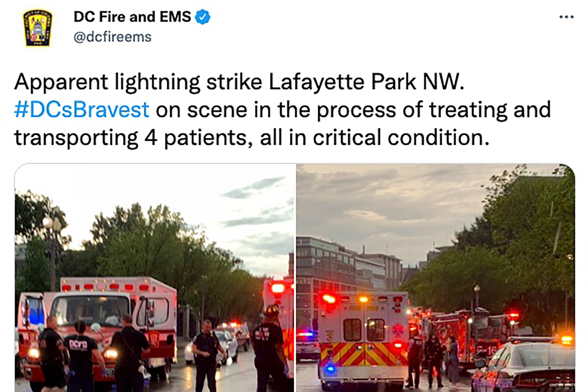Screen dimensions: 588x392
Task: Open the @dcfireems handle link
Action: pyautogui.click(x=112, y=37)
